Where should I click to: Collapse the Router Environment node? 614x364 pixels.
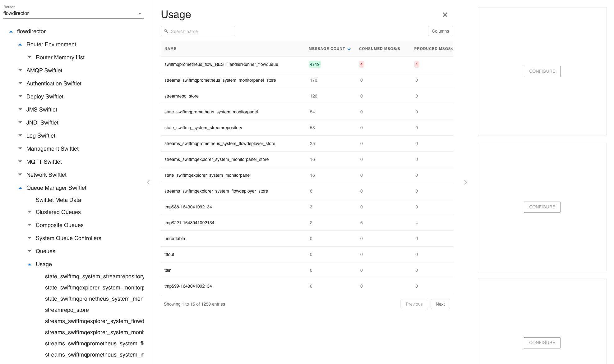(x=20, y=44)
